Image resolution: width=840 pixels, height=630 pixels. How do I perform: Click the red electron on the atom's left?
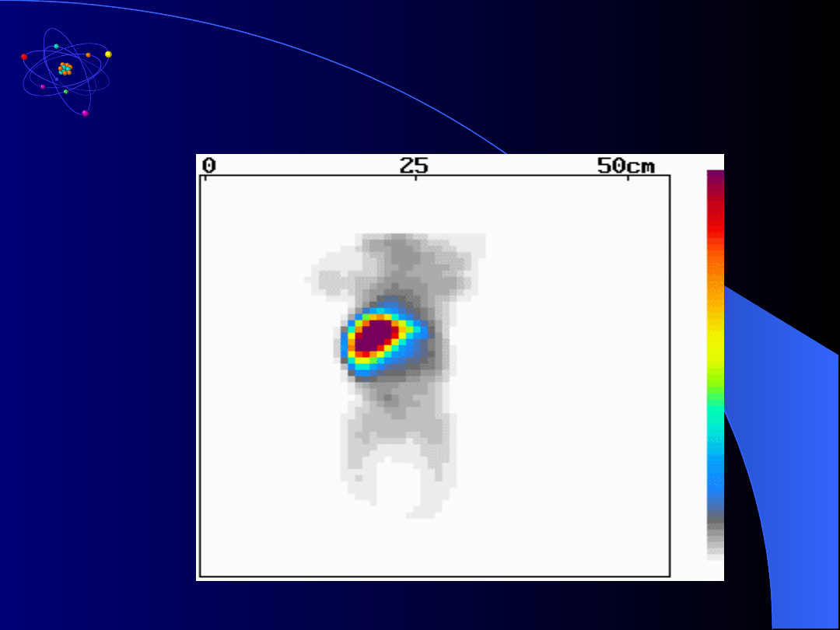pos(24,57)
